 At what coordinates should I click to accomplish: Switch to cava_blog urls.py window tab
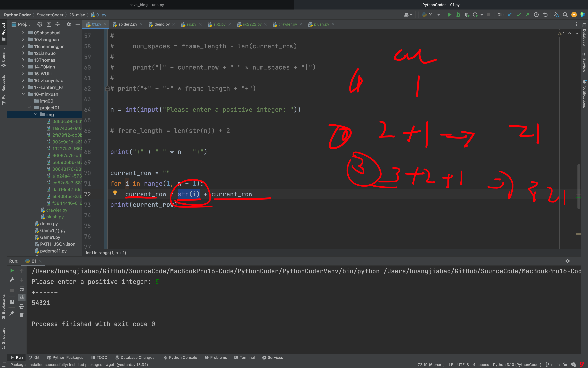[x=147, y=5]
